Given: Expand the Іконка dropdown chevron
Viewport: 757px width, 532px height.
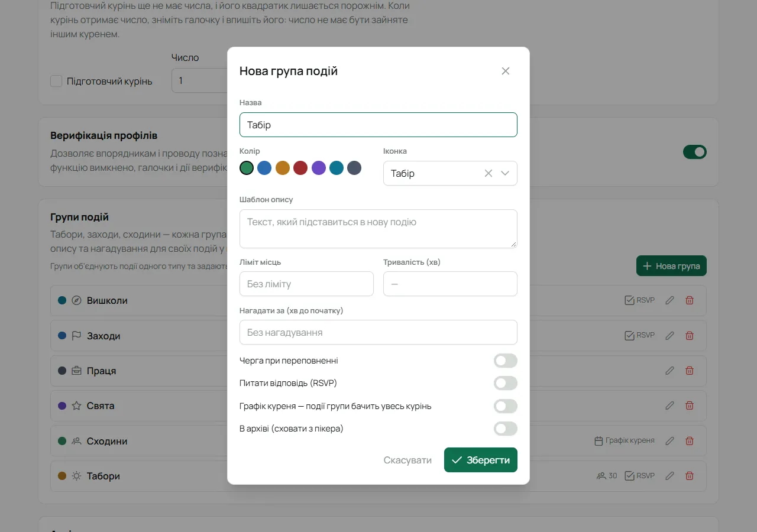Looking at the screenshot, I should pos(505,173).
